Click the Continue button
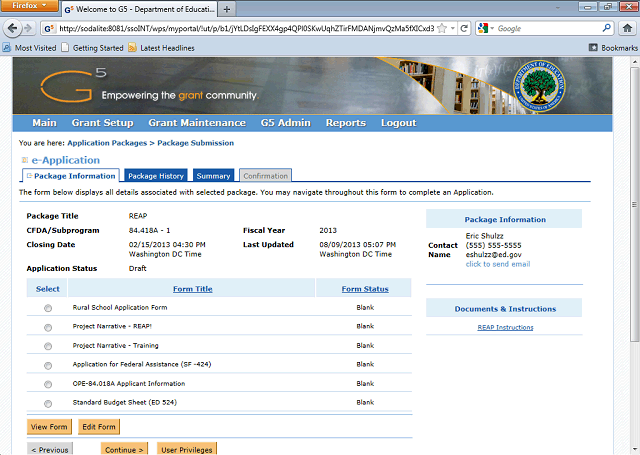 (x=124, y=449)
